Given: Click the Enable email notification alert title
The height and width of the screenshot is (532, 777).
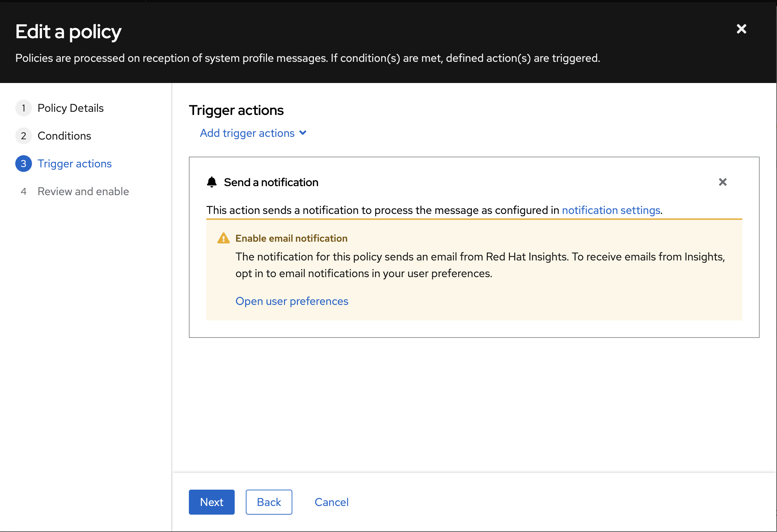Looking at the screenshot, I should pyautogui.click(x=291, y=238).
